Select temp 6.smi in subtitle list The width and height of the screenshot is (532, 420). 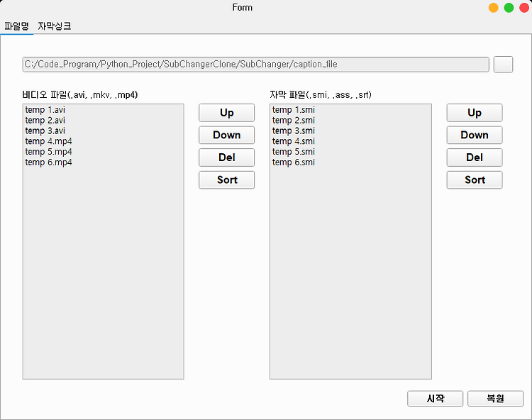point(350,162)
